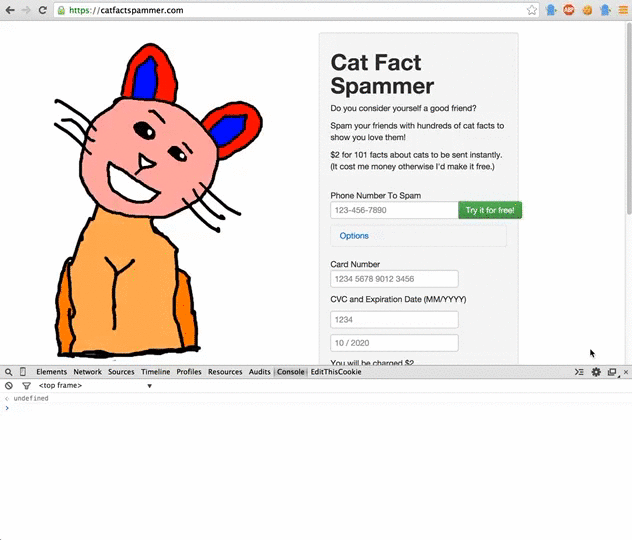The image size is (632, 540).
Task: Open the Audits tab
Action: pos(259,372)
